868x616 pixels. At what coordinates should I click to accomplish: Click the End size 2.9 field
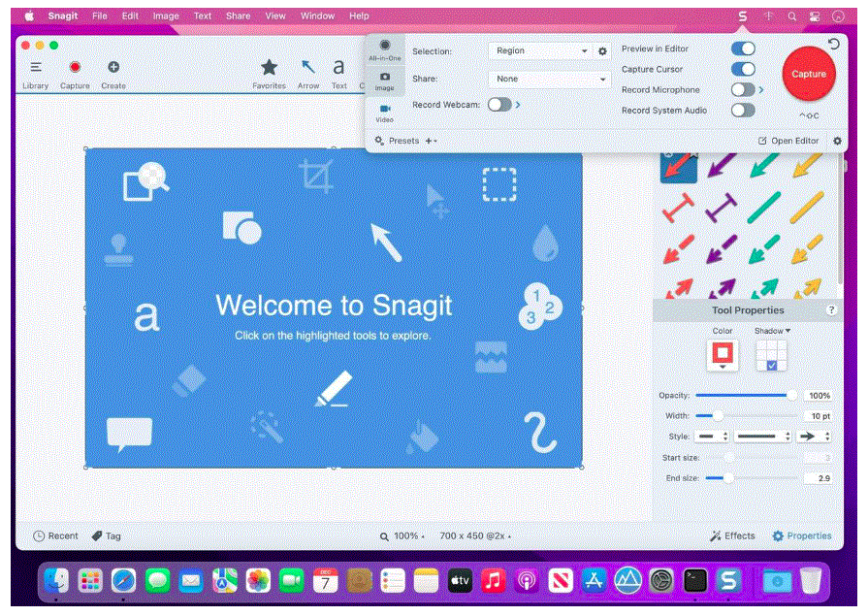(x=819, y=478)
